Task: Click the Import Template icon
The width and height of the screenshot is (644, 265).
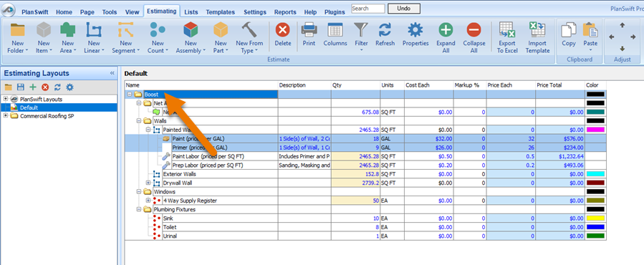Action: point(537,30)
